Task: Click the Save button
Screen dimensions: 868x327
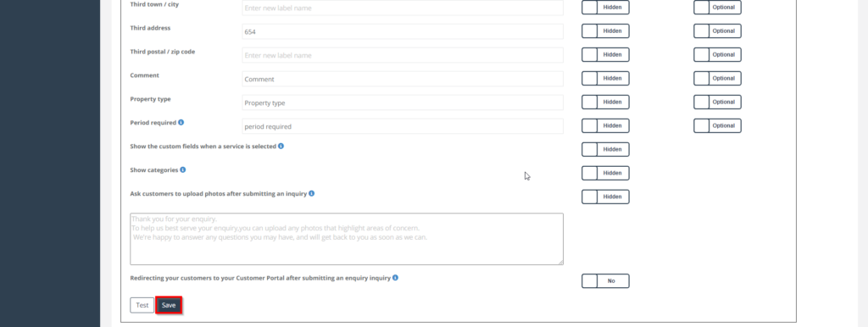Action: 169,306
